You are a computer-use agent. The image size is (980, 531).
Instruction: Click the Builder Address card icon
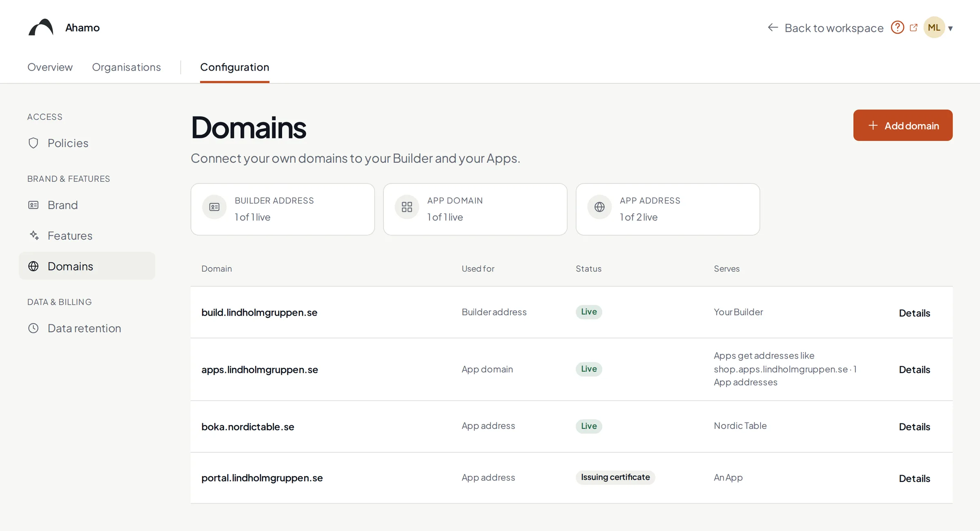coord(214,207)
